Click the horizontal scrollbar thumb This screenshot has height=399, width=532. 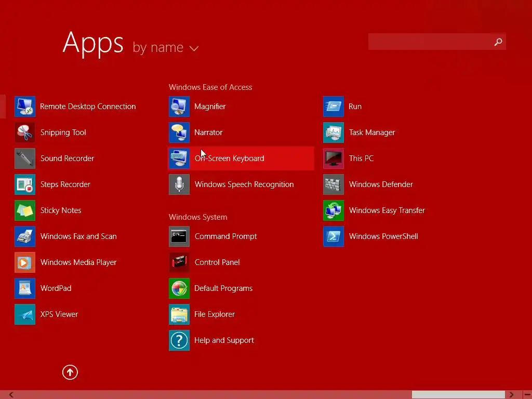[458, 395]
